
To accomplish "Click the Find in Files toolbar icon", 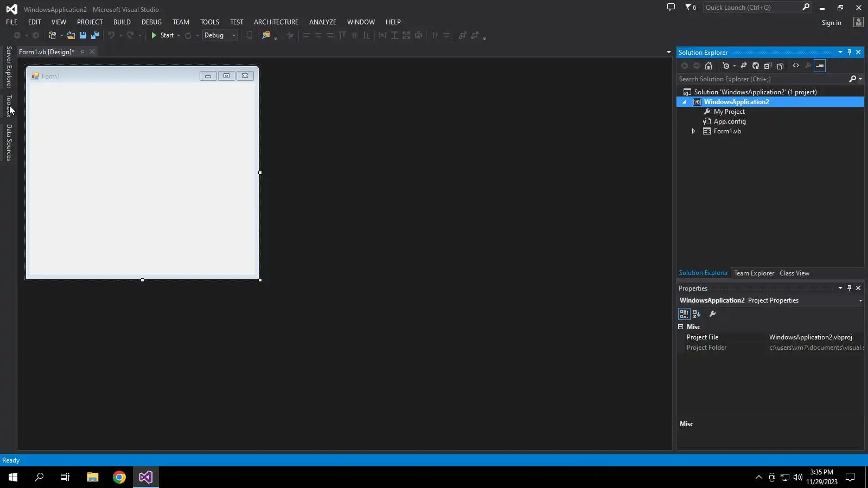I will [266, 35].
